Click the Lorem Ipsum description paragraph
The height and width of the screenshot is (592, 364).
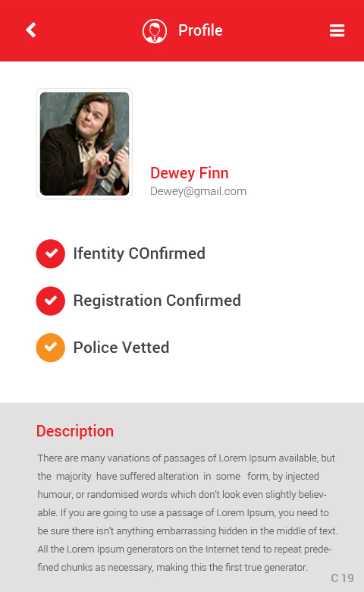coord(187,513)
